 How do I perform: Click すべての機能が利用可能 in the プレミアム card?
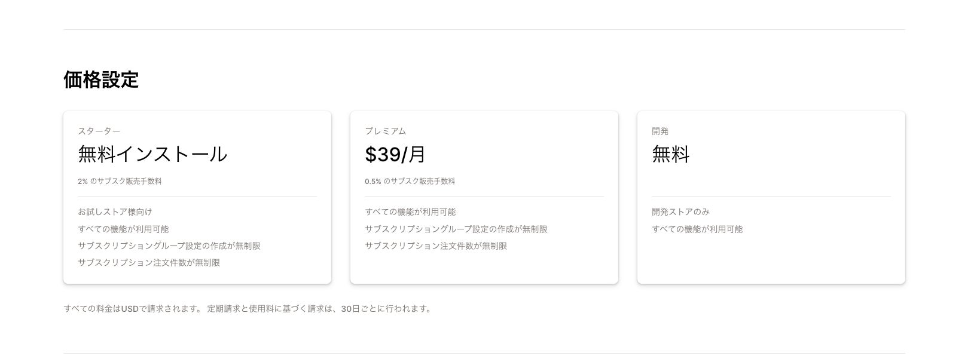(x=410, y=212)
